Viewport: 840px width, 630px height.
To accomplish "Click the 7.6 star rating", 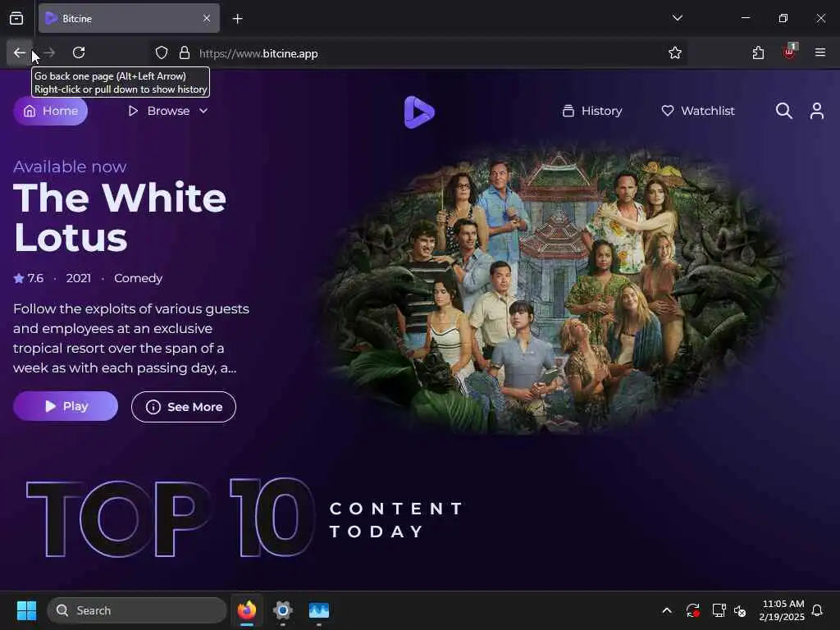I will pos(29,278).
